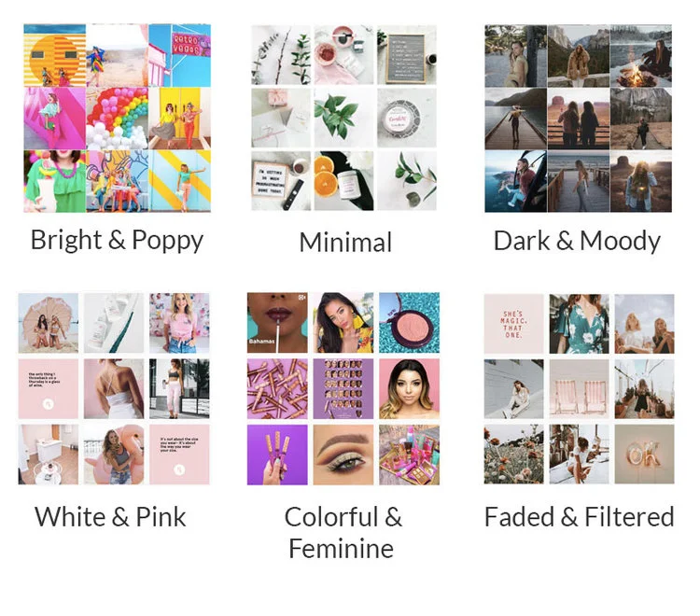Select the Bahamas lipstick photo
The image size is (700, 616).
277,323
